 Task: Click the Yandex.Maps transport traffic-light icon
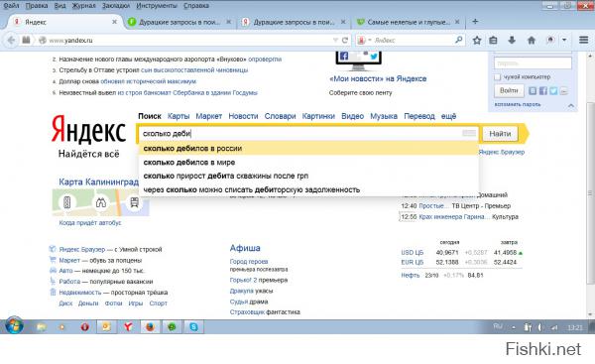(66, 202)
